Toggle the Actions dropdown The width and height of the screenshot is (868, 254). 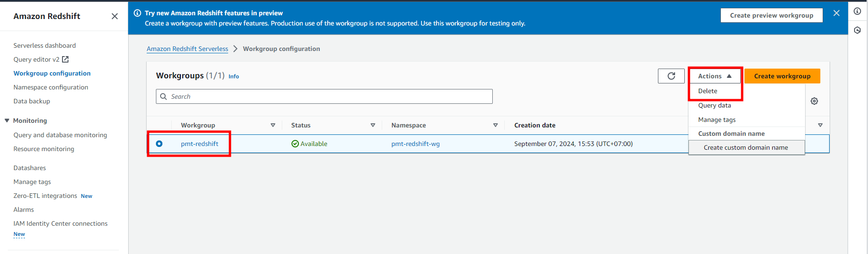click(715, 76)
